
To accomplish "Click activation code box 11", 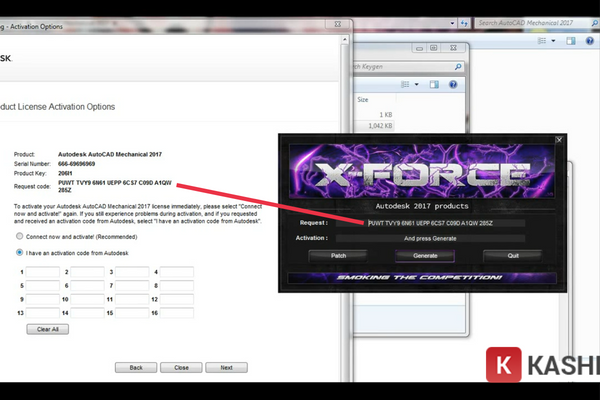I will click(x=132, y=299).
